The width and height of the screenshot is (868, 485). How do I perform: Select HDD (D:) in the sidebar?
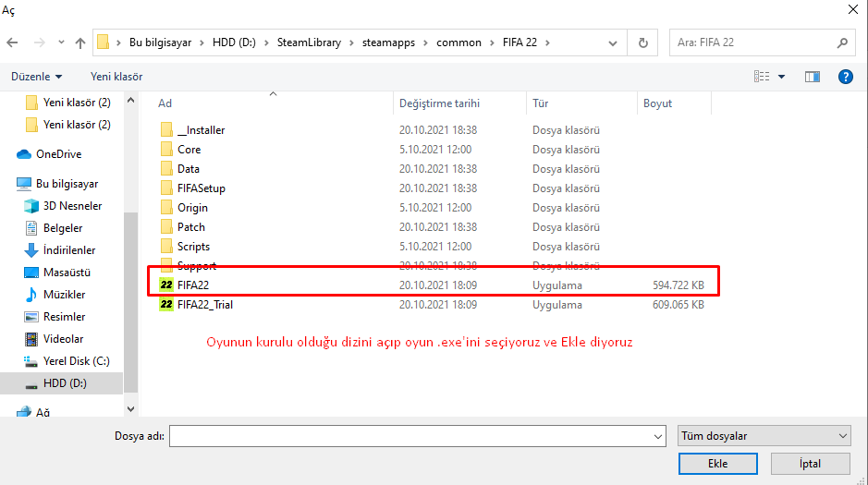pos(65,382)
